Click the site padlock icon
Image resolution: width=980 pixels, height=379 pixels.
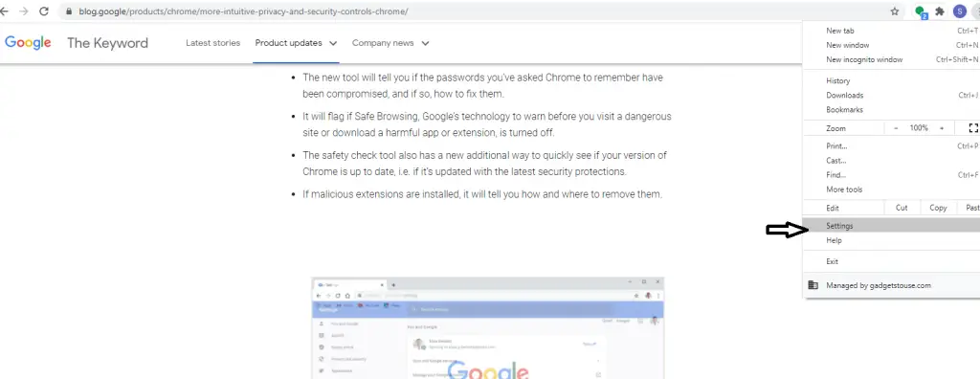(69, 11)
